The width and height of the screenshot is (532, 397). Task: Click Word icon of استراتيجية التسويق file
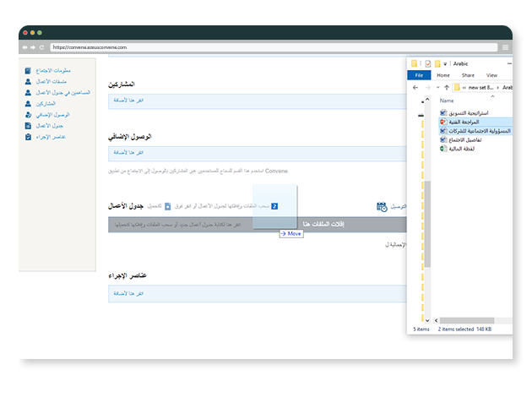(x=443, y=112)
